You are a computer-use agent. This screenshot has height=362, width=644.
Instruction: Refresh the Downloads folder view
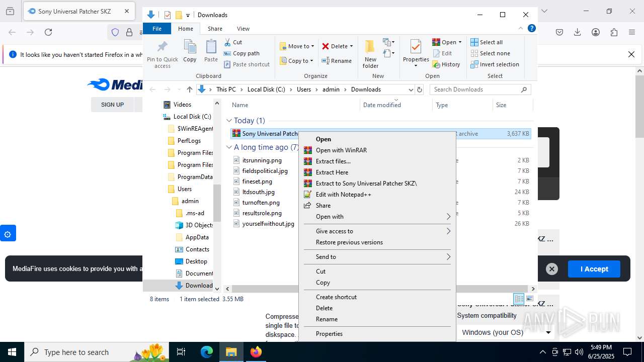pos(420,89)
